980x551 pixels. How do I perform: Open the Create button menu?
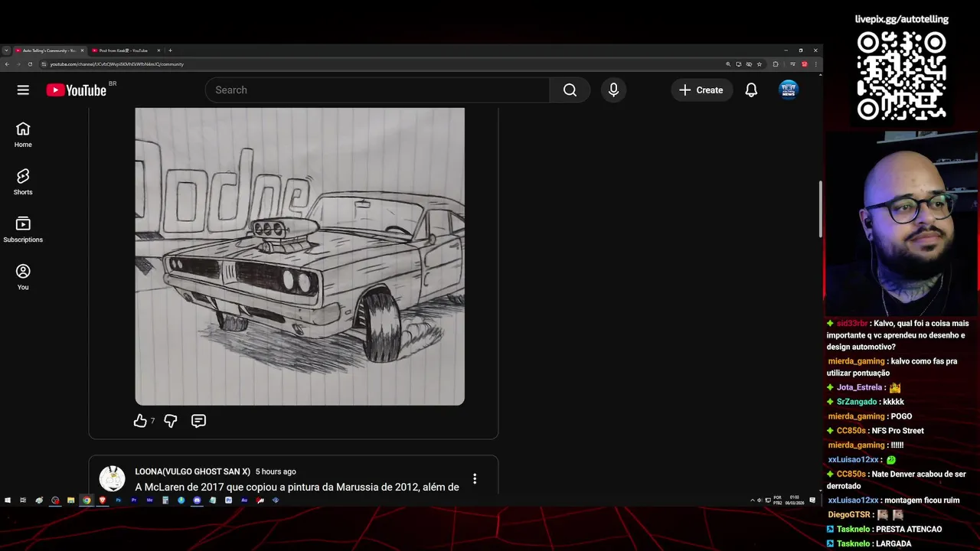pyautogui.click(x=701, y=90)
